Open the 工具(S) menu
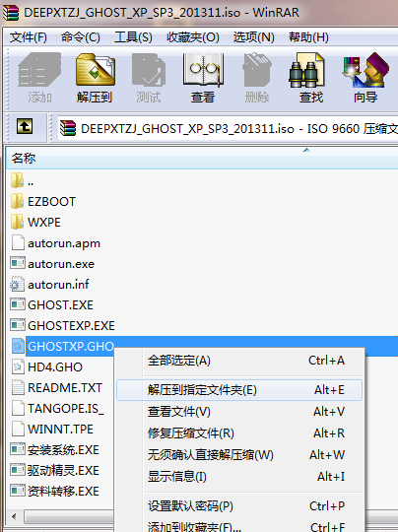Screen dimensions: 398x532 click(x=133, y=37)
